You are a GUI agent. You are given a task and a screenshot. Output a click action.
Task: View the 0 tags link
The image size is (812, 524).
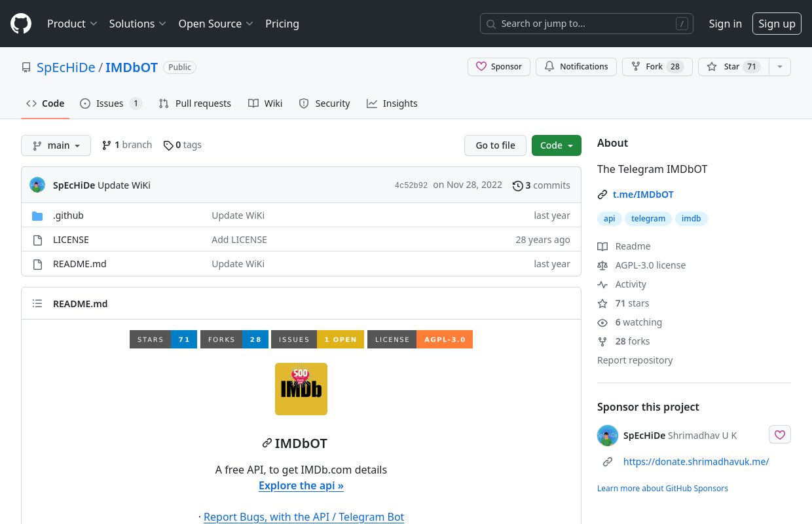pyautogui.click(x=183, y=145)
